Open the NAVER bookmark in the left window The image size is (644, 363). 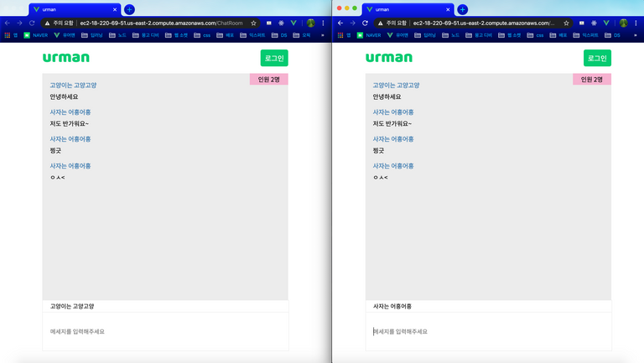36,35
